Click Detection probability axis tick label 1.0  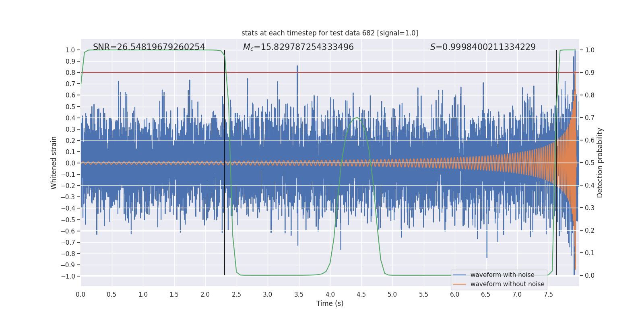coord(590,50)
